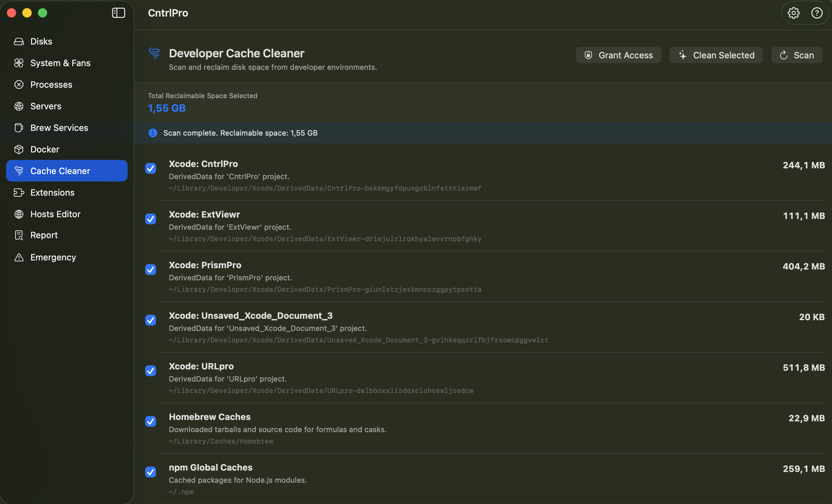
Task: Click the info icon in scan complete banner
Action: point(153,133)
